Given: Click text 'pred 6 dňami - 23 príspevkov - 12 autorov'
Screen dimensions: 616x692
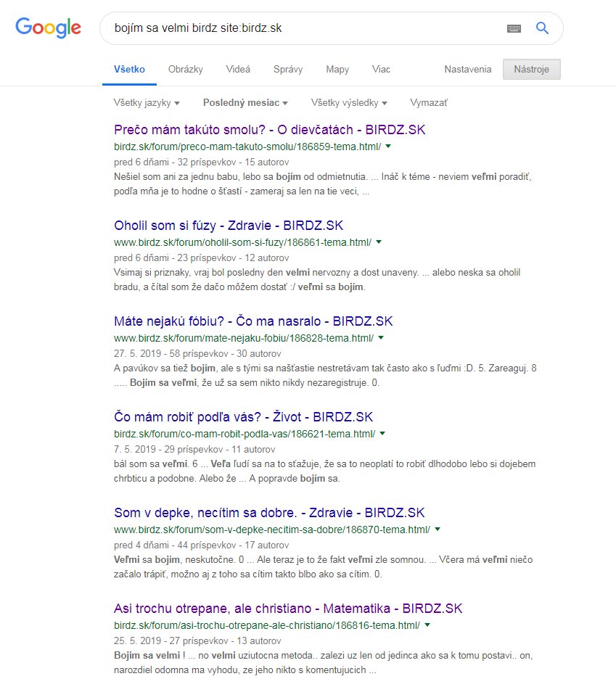Looking at the screenshot, I should coord(202,258).
